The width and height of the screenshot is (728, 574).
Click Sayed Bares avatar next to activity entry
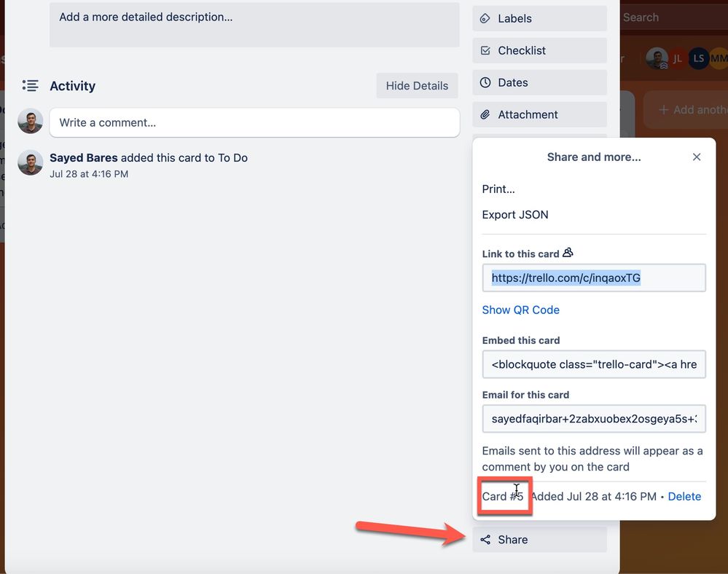click(30, 162)
